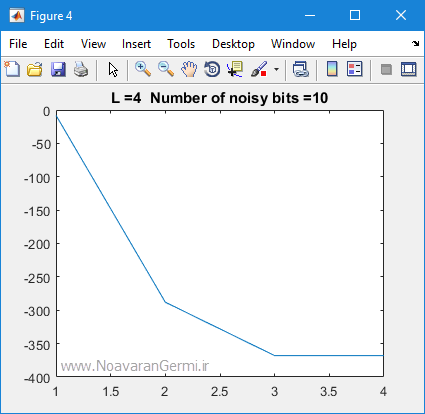The width and height of the screenshot is (425, 414).
Task: Open the Help menu
Action: (344, 44)
